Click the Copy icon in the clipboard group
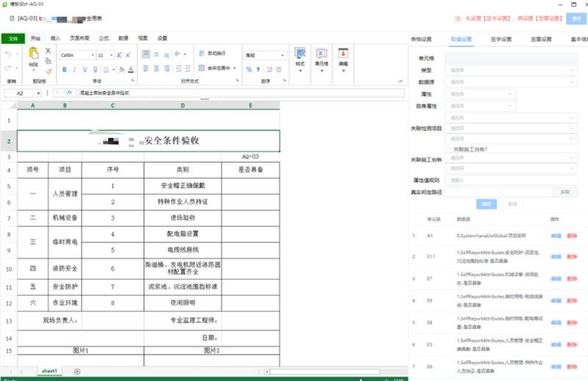 (x=48, y=61)
